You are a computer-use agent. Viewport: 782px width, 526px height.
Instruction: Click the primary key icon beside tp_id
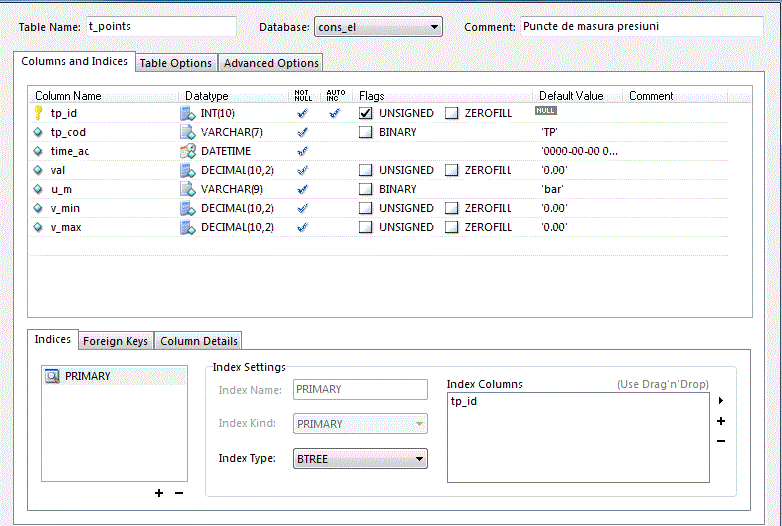[x=37, y=113]
